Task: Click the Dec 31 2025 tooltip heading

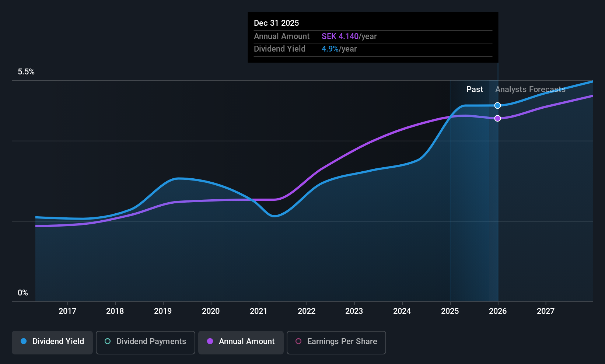Action: click(x=276, y=23)
